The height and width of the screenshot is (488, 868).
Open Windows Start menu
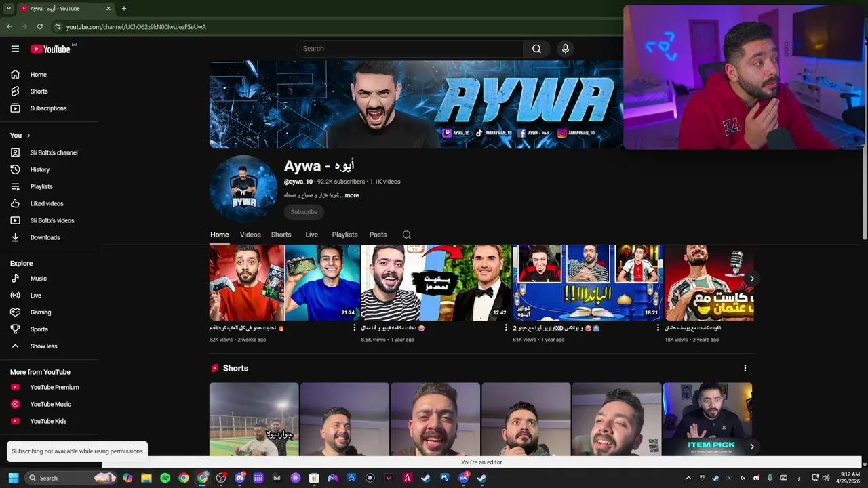[x=13, y=478]
